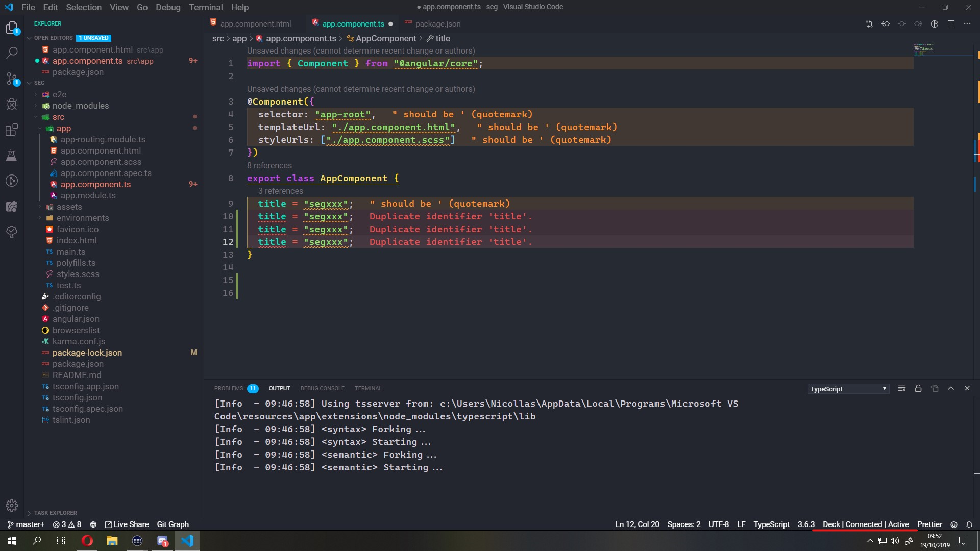Expand the node_modules folder
The image size is (980, 551).
tap(80, 106)
